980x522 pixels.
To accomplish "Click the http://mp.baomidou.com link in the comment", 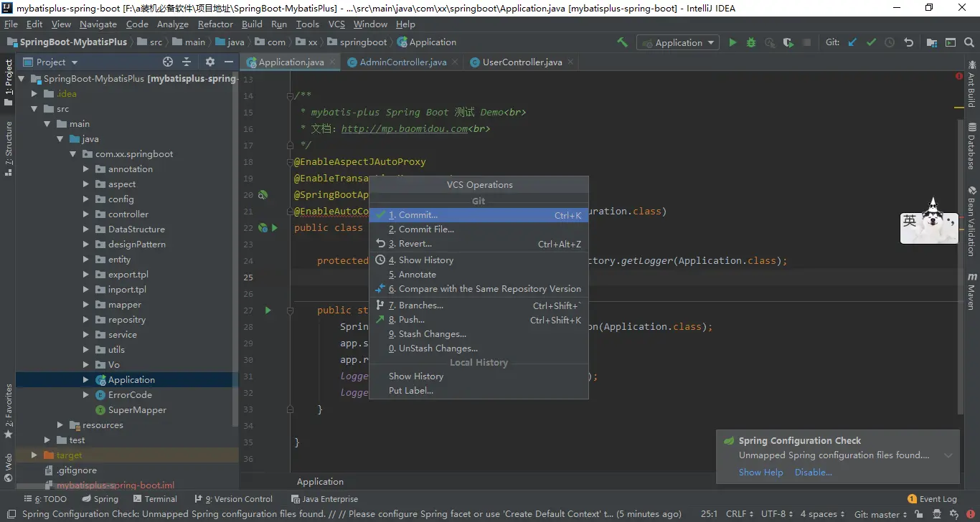I will 405,129.
